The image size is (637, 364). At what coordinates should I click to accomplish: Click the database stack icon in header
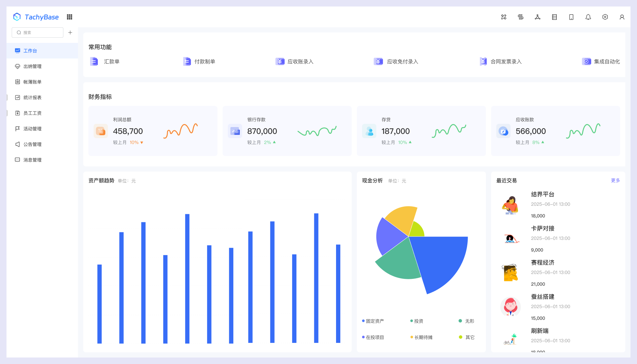(521, 17)
